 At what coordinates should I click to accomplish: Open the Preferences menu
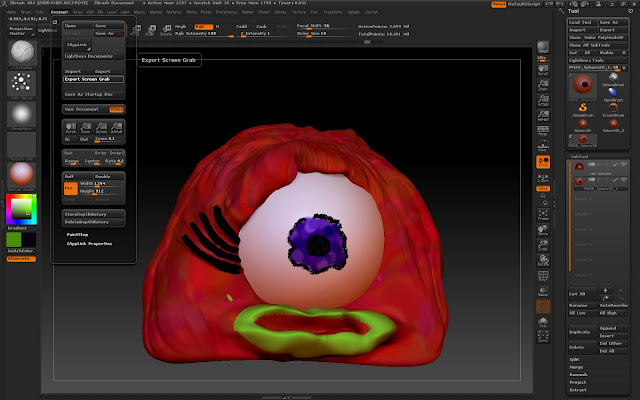tap(226, 12)
